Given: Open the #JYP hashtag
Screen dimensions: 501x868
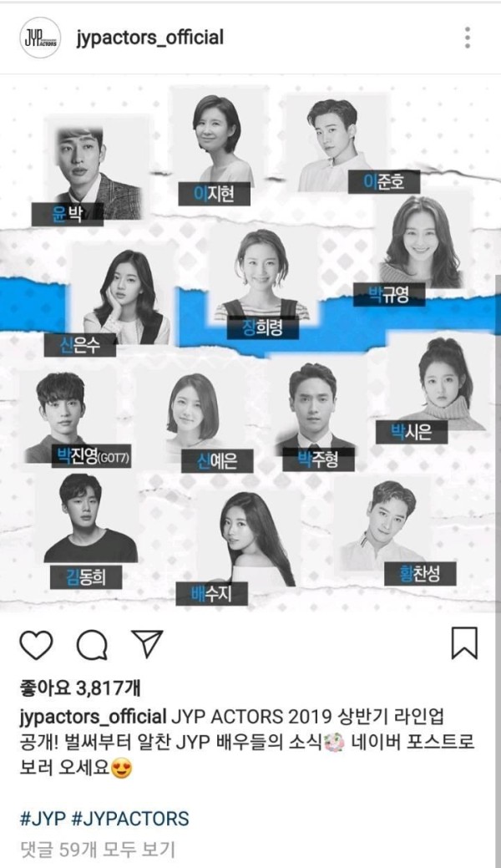Looking at the screenshot, I should (43, 818).
